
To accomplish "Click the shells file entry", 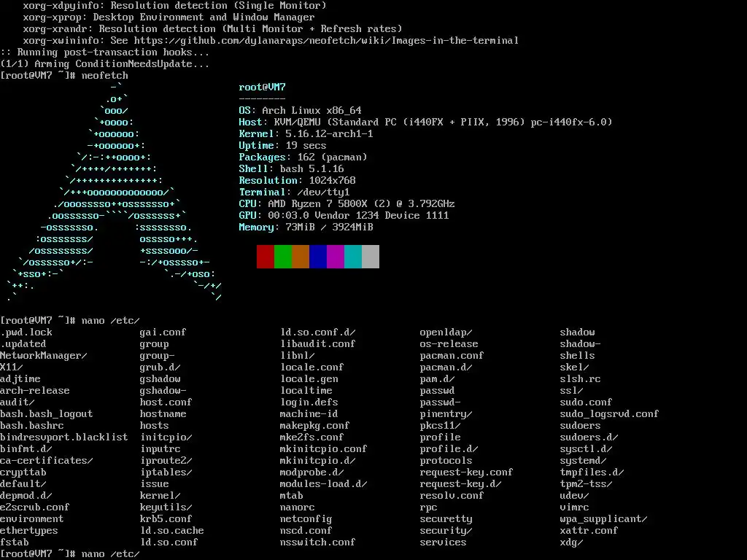I will [x=578, y=356].
